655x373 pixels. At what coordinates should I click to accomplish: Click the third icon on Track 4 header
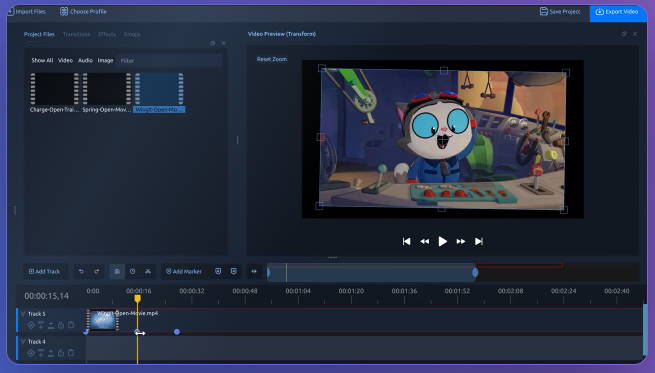51,353
